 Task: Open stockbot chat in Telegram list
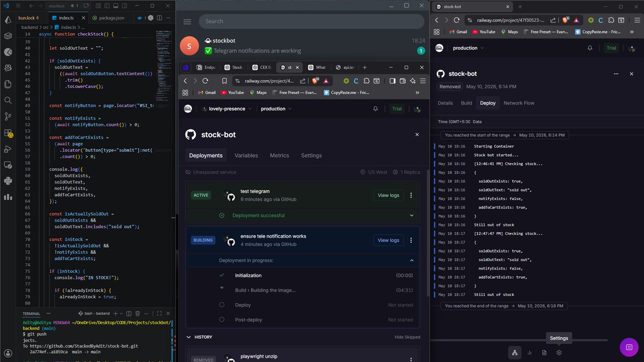point(303,46)
